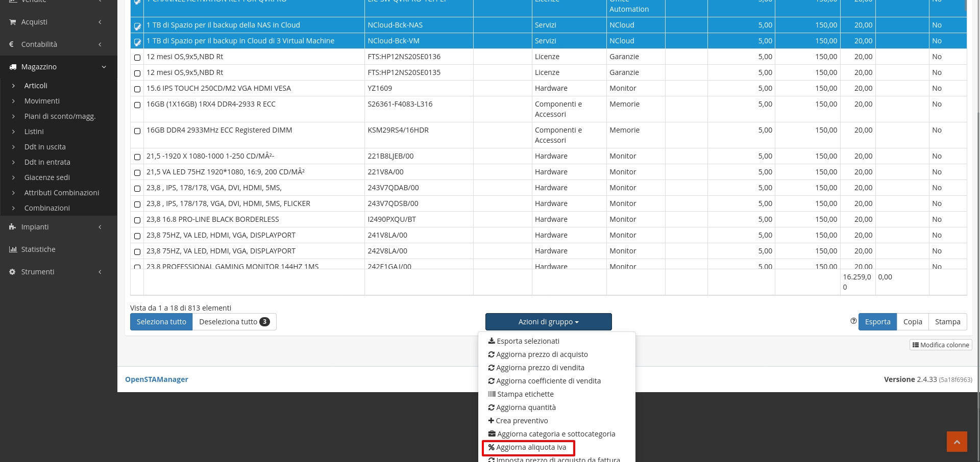Click the puzzle piece Impianti icon
Screen dimensions: 980x462
click(x=12, y=227)
